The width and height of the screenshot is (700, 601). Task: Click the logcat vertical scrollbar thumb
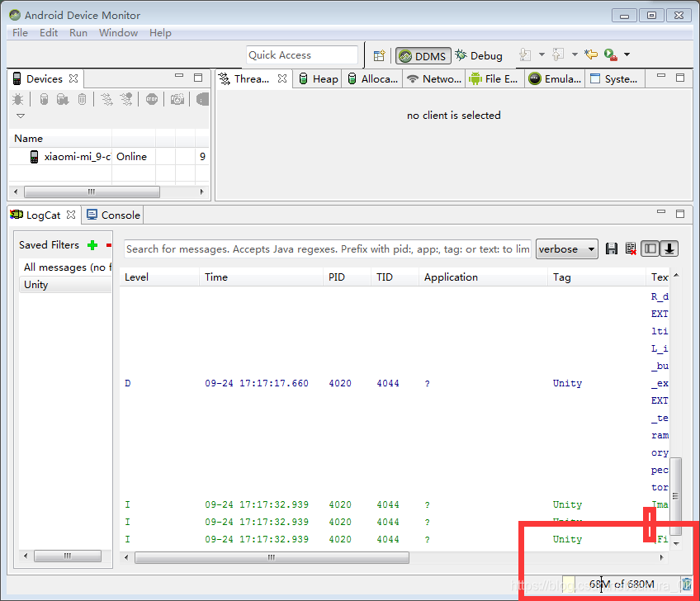click(x=676, y=495)
